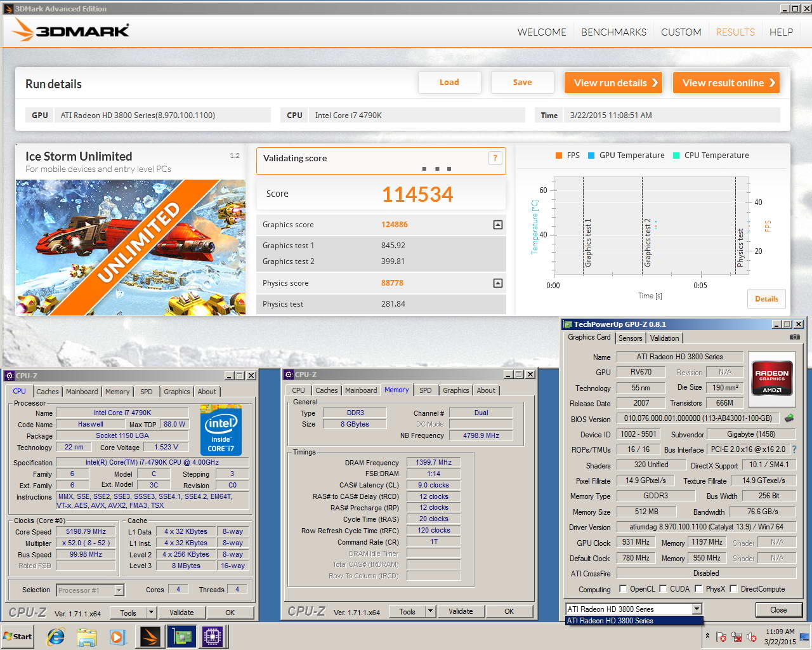Switch to Validation tab in GPU-Z
This screenshot has height=650, width=812.
(664, 338)
